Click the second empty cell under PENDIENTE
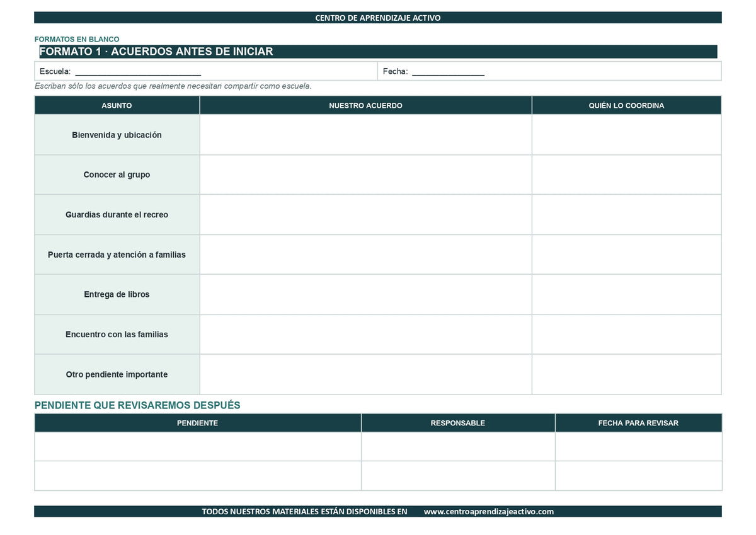The width and height of the screenshot is (756, 535). point(198,476)
